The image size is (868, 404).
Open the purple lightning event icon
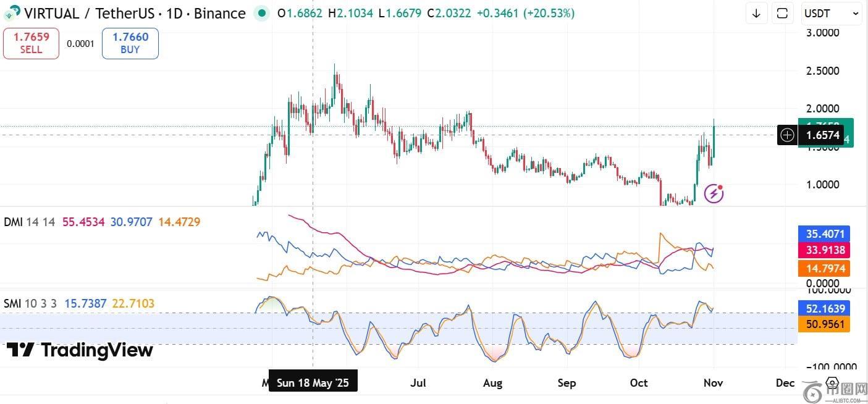coord(714,193)
